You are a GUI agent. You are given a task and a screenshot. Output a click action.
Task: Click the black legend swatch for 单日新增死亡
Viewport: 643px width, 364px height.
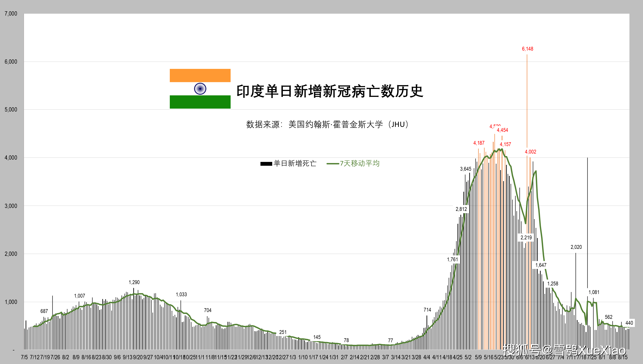[x=266, y=164]
